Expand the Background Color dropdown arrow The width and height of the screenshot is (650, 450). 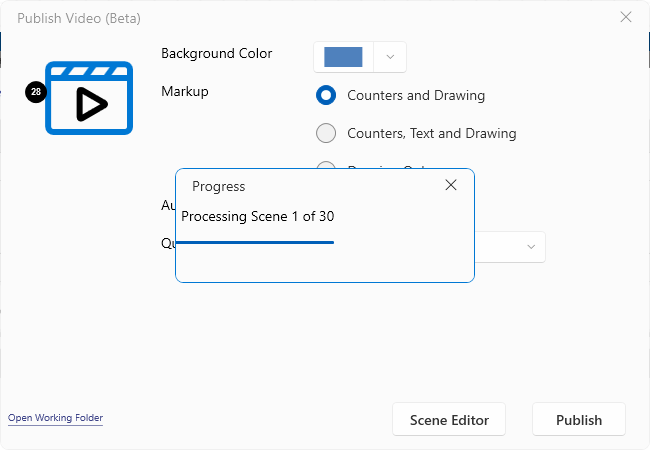click(x=390, y=57)
